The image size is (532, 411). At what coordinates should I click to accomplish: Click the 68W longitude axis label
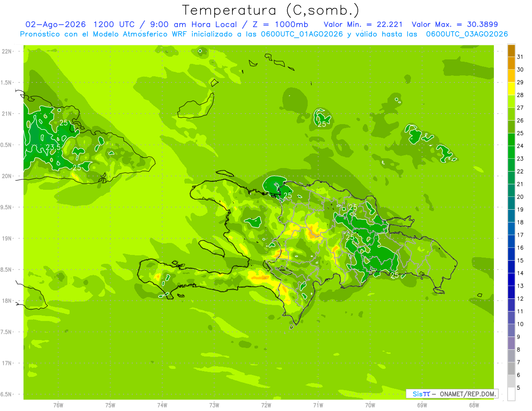474,405
